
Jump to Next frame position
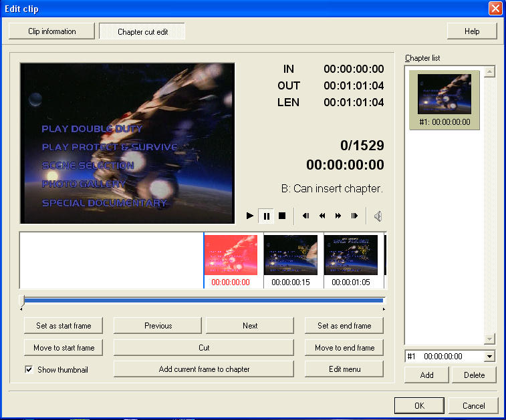[250, 326]
